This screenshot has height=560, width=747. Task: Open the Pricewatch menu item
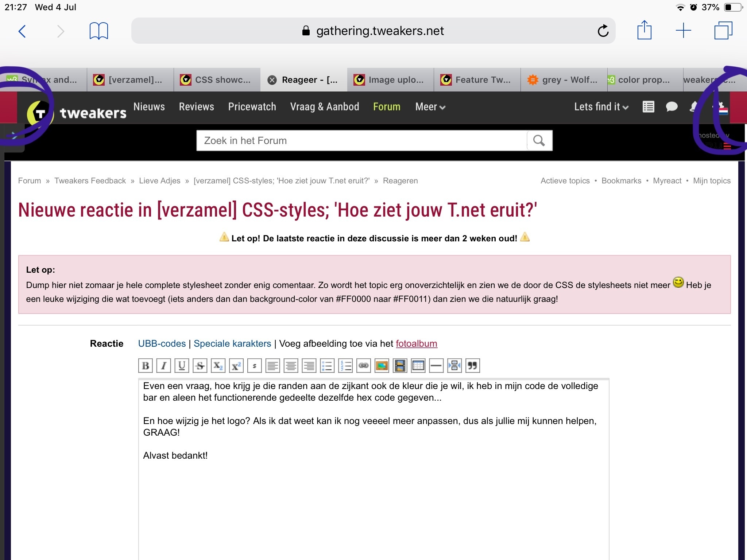tap(252, 107)
